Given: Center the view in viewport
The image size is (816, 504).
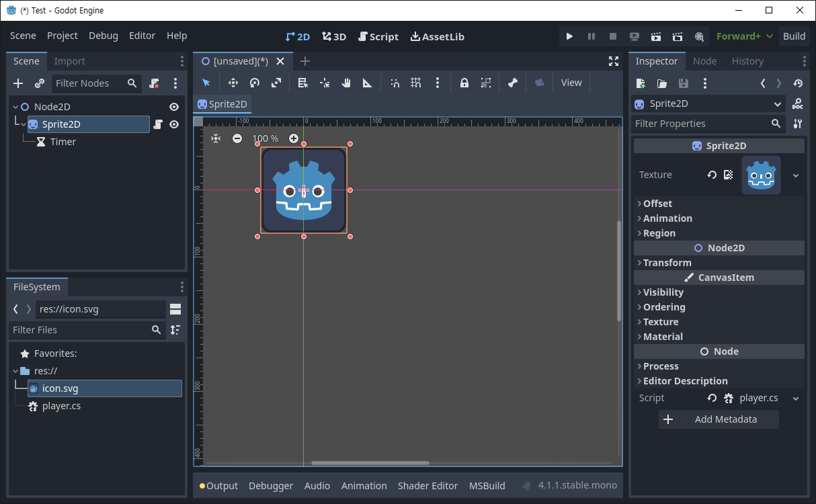Looking at the screenshot, I should [216, 138].
